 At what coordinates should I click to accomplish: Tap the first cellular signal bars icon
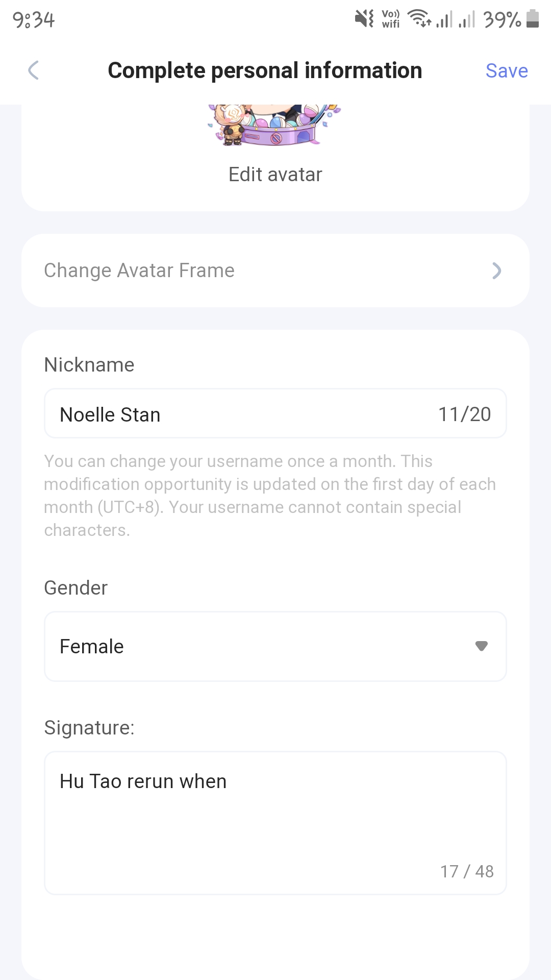point(444,19)
